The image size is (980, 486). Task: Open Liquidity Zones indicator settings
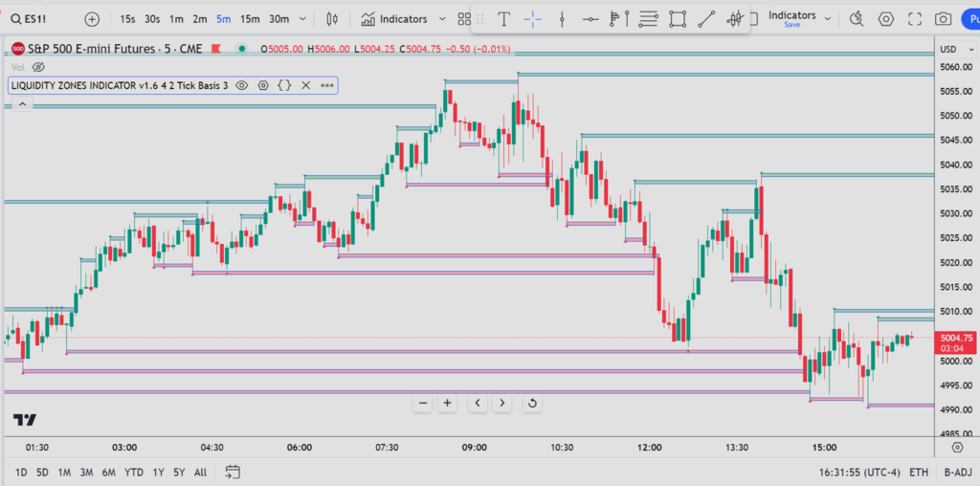(263, 85)
